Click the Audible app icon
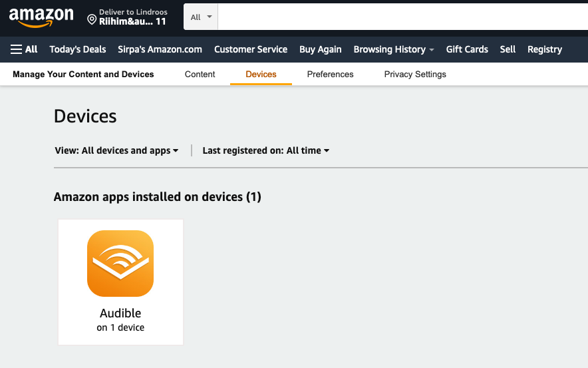 (x=120, y=264)
